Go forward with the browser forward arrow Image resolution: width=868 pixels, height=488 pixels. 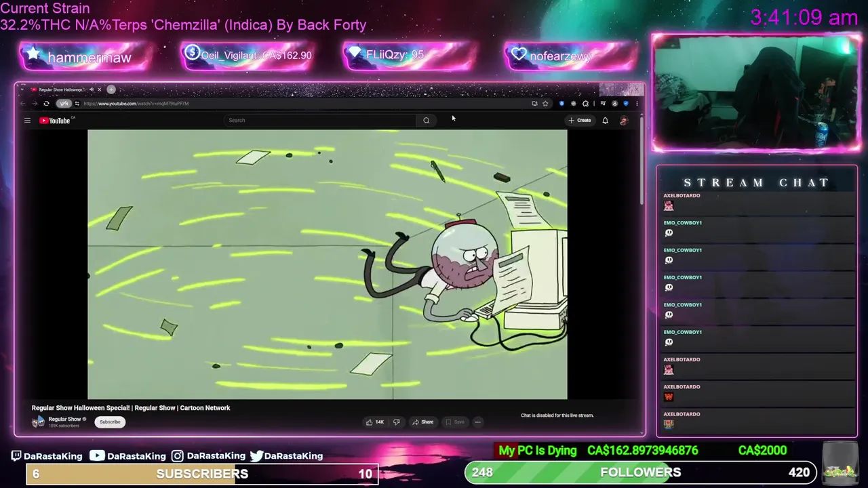pyautogui.click(x=34, y=104)
